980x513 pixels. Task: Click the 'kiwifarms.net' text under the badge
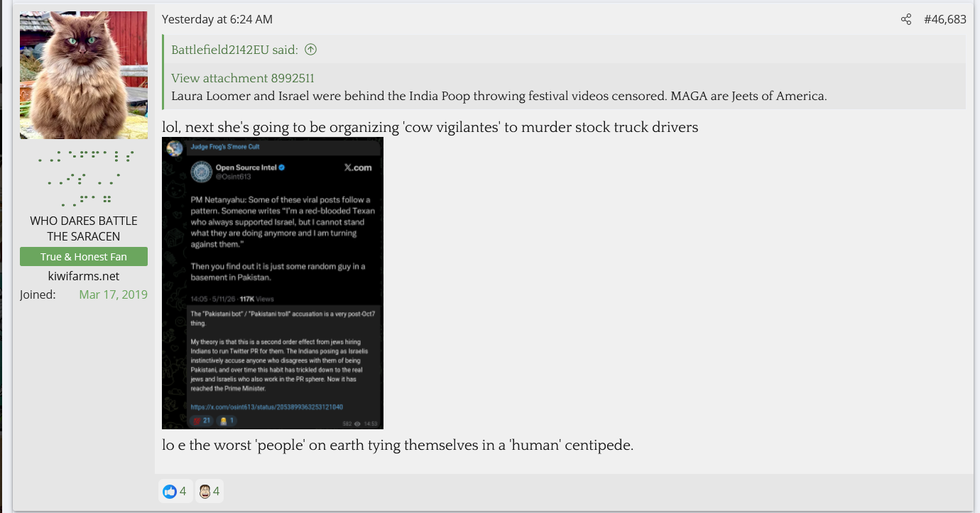[84, 276]
